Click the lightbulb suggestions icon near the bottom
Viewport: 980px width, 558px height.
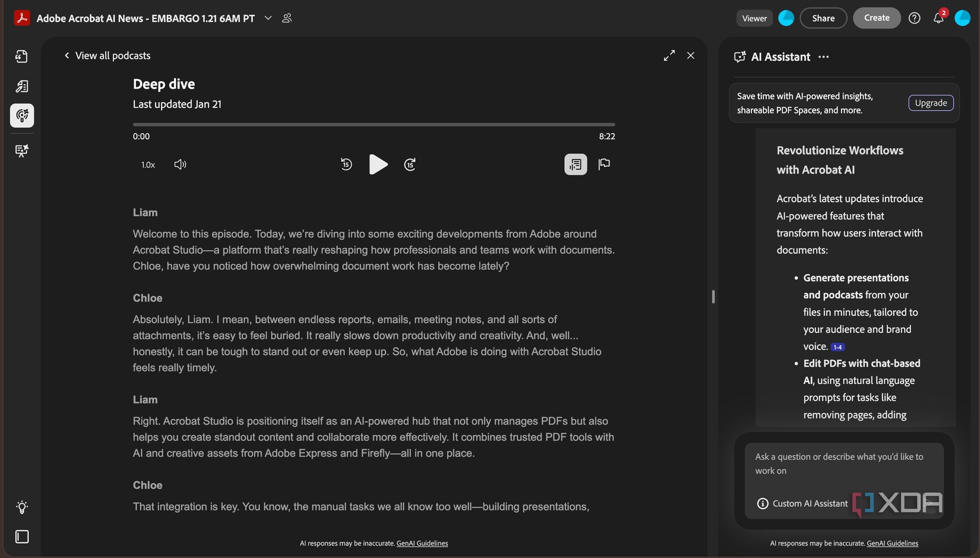coord(21,507)
